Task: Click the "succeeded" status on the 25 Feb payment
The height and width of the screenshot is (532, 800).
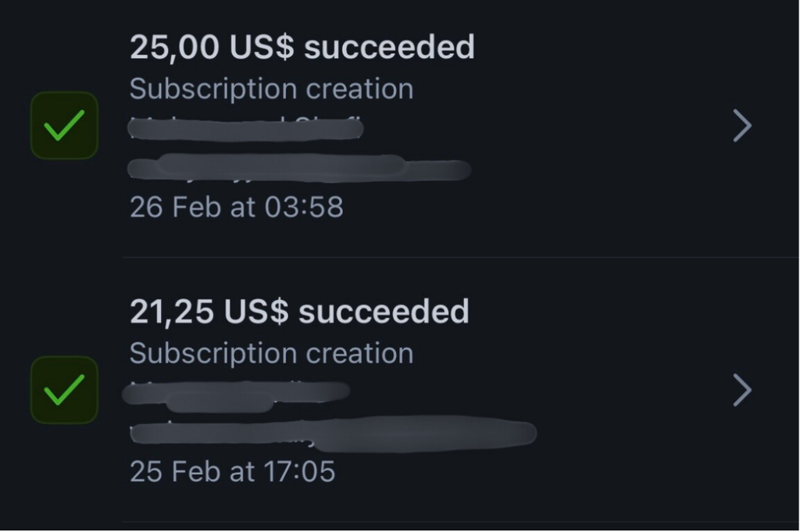Action: pos(384,312)
